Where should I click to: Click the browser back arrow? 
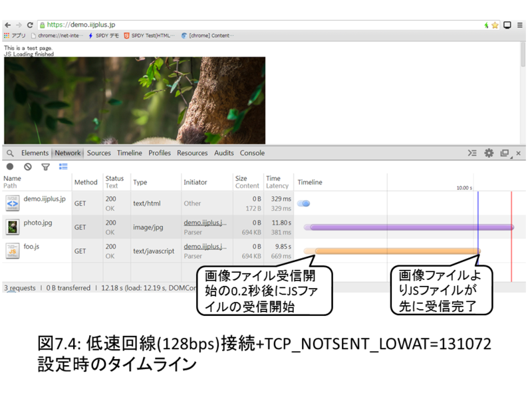pyautogui.click(x=8, y=25)
